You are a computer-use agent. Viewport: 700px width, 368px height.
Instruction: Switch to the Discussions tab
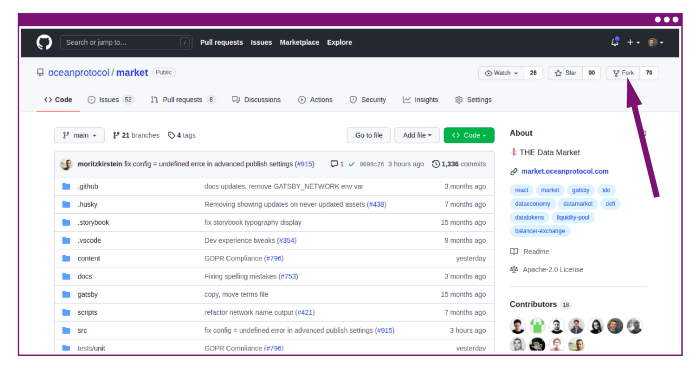pos(256,100)
